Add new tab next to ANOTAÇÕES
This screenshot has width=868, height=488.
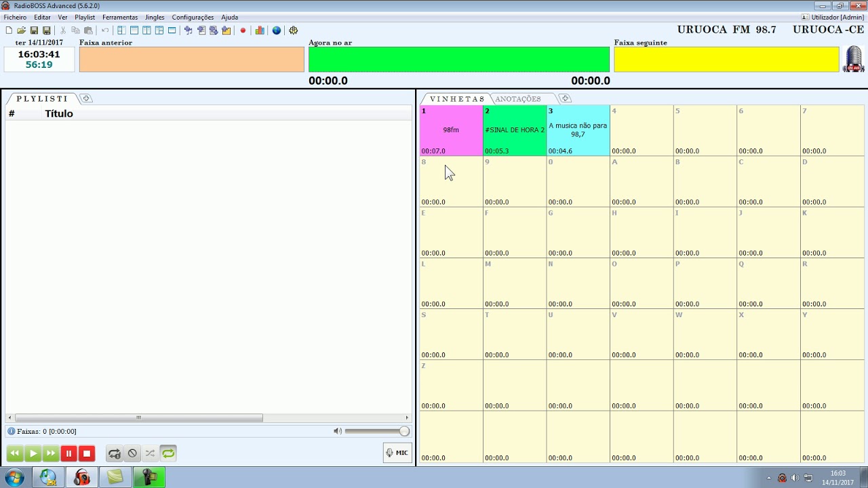tap(565, 99)
